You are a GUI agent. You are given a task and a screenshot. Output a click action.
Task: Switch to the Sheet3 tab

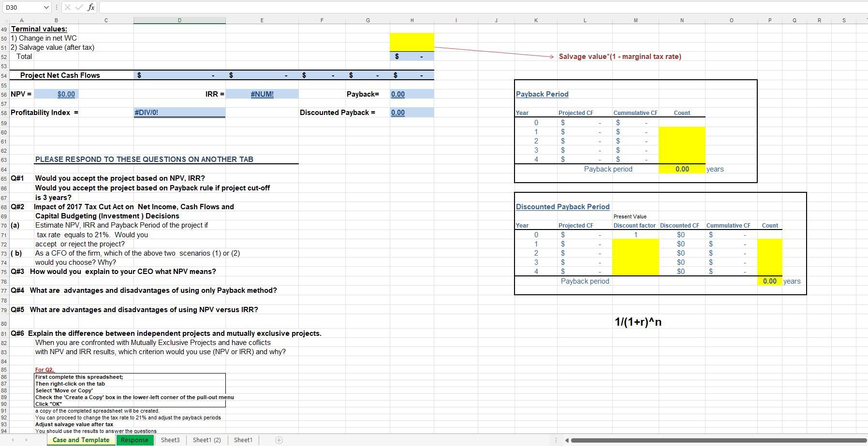(170, 440)
